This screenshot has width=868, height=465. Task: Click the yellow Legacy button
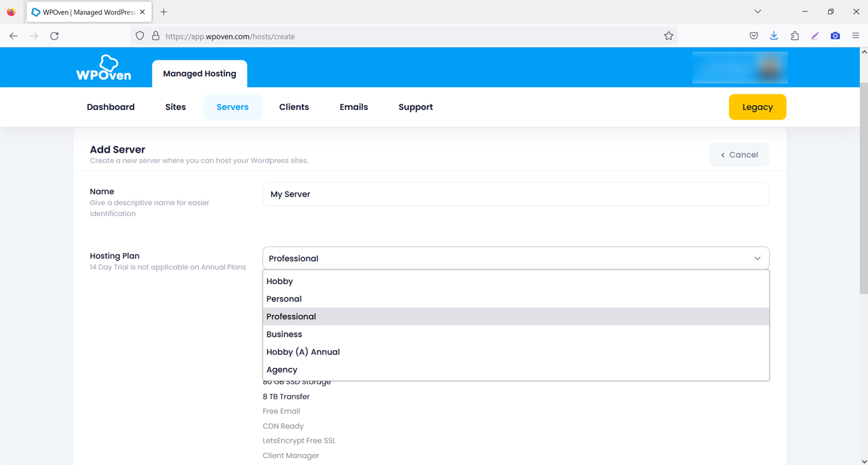(757, 107)
